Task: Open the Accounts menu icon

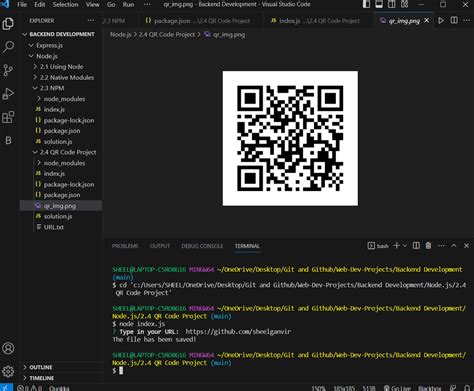Action: click(8, 348)
